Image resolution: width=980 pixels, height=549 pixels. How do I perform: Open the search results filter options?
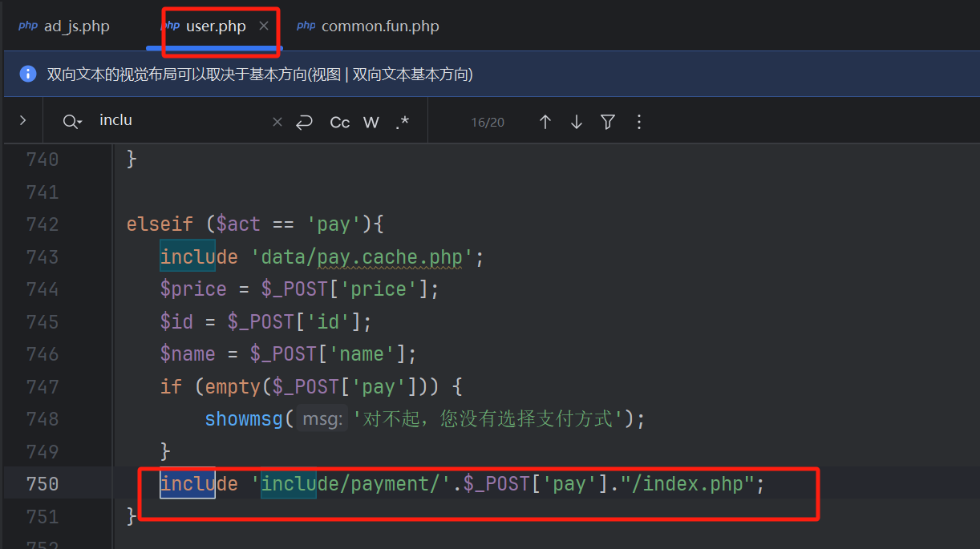608,122
